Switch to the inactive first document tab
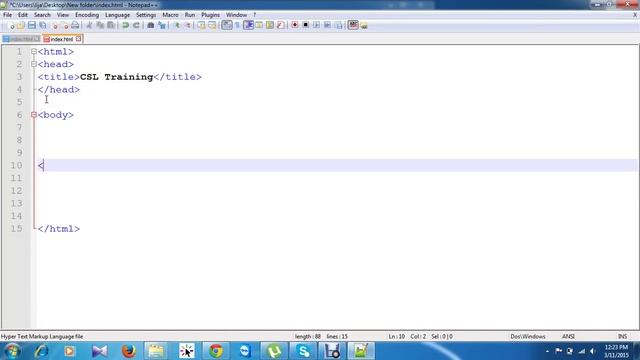Screen dimensions: 640x360 click(21, 39)
